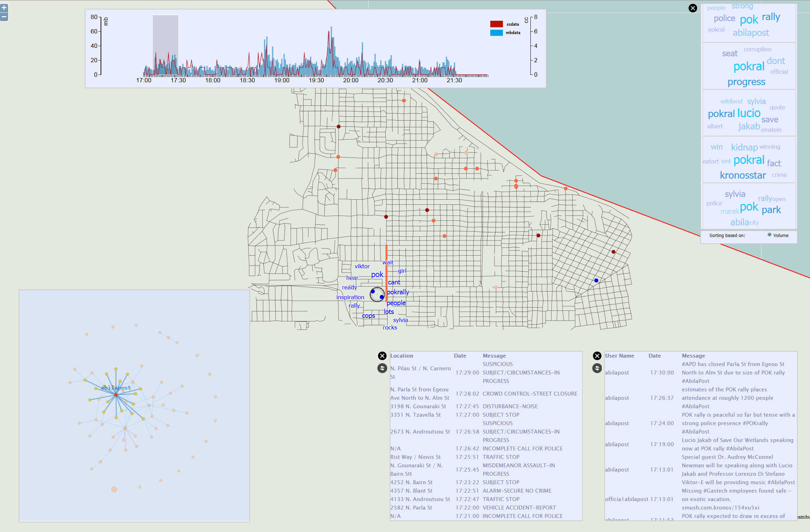Click the map label 'inspiration'
Image resolution: width=810 pixels, height=532 pixels.
tap(350, 297)
